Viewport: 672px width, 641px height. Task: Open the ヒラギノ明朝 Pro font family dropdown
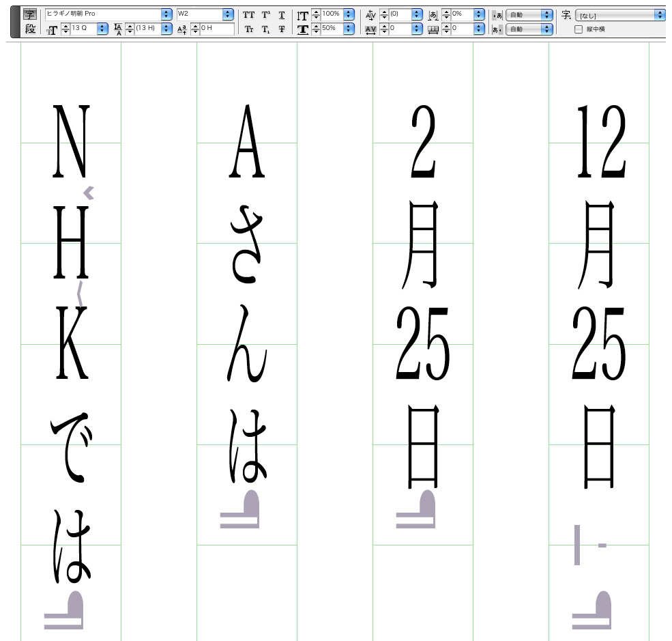166,14
